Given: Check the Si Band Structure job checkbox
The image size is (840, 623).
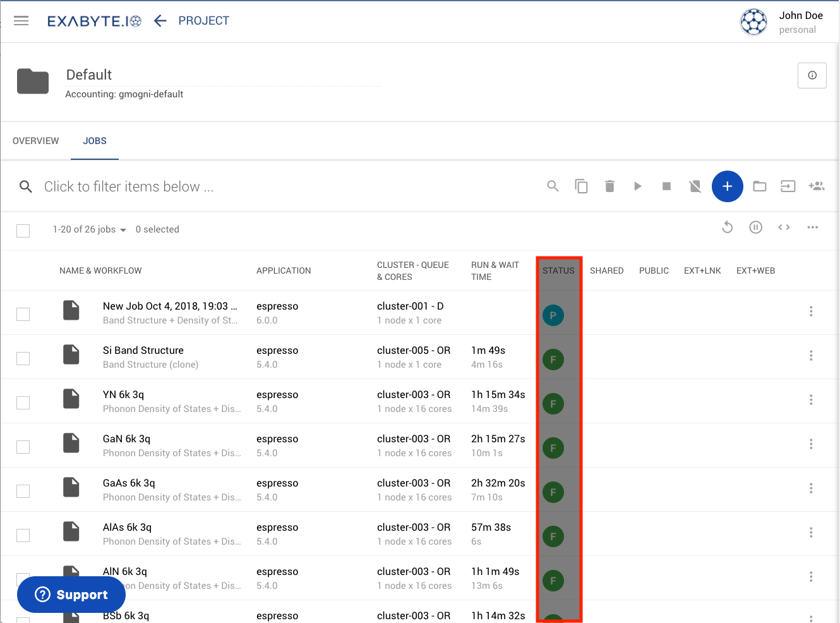Looking at the screenshot, I should 23,358.
